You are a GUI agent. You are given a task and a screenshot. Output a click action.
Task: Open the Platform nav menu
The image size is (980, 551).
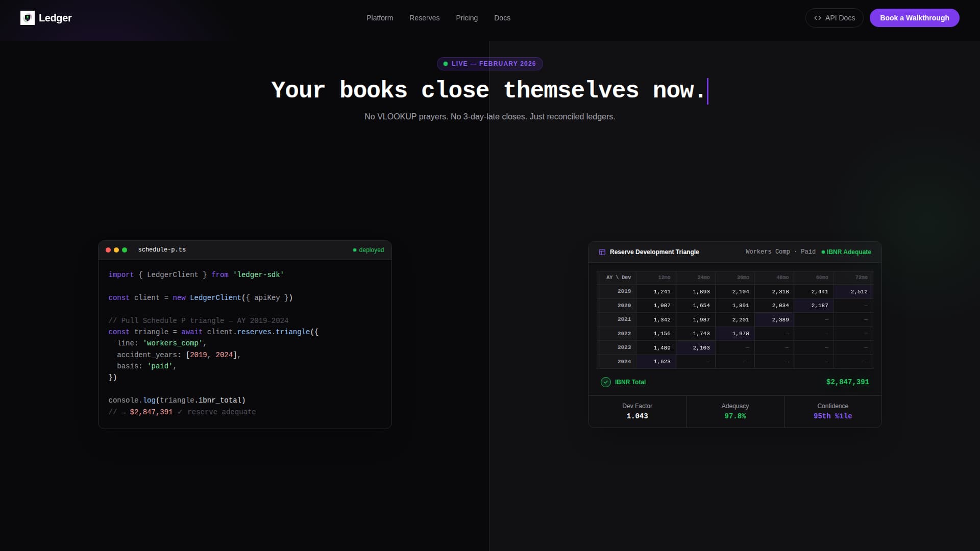click(x=380, y=18)
